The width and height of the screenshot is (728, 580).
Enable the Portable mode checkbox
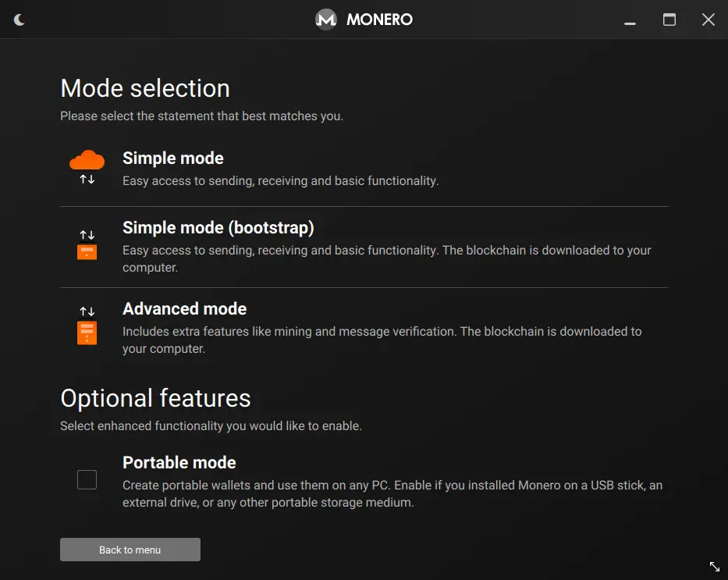87,480
